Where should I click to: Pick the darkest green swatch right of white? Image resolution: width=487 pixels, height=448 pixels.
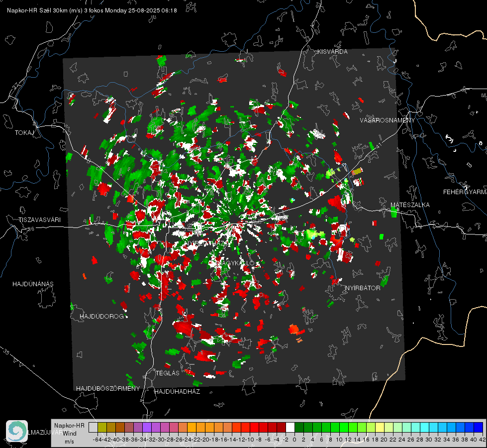[299, 428]
